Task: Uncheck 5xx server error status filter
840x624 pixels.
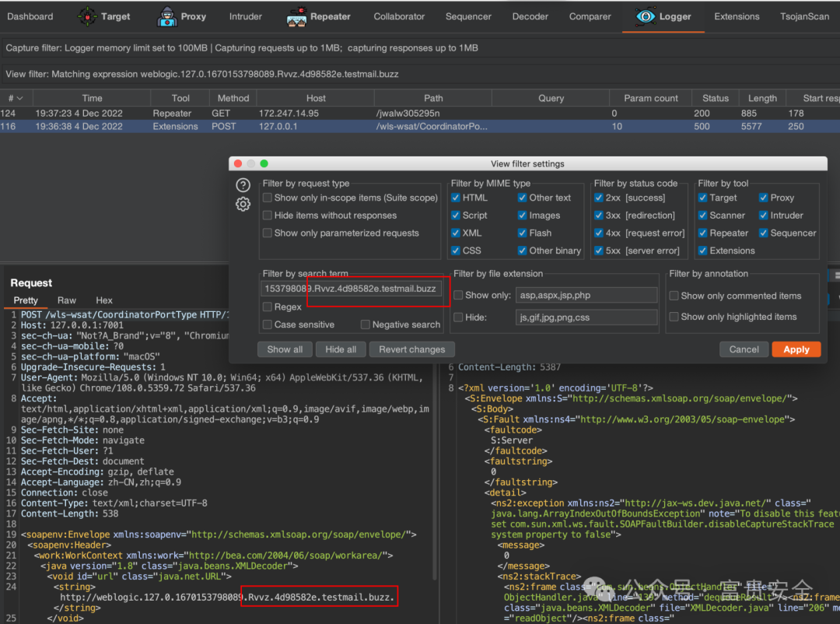Action: [x=598, y=251]
